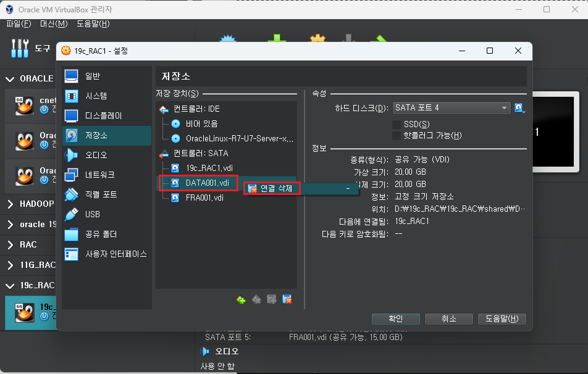The width and height of the screenshot is (588, 374).
Task: Open the 파일(F) menu
Action: click(19, 24)
